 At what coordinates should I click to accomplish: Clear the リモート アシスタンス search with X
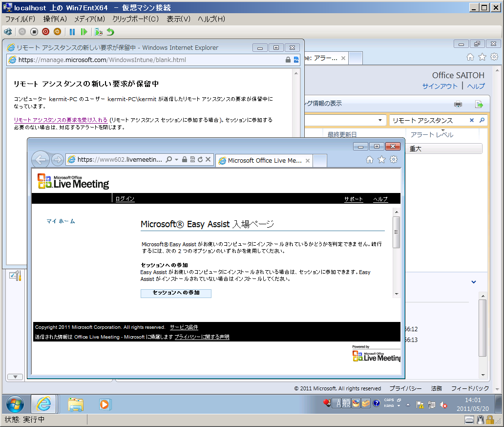(472, 120)
